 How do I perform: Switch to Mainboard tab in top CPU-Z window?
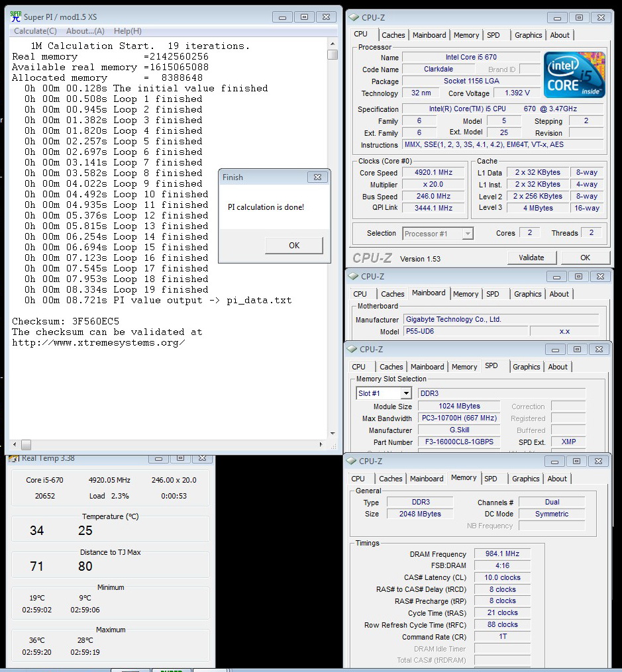(429, 35)
